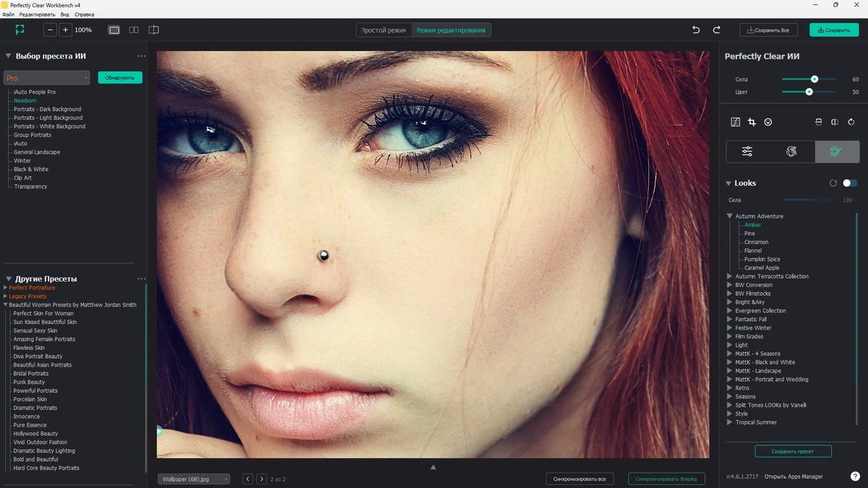Switch to Простой режим tab
Image resolution: width=868 pixels, height=488 pixels.
pos(383,30)
